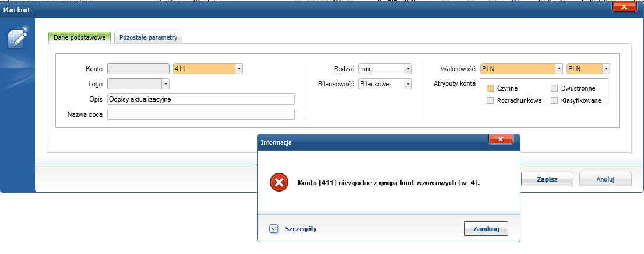Open the Logo dropdown arrow
The image size is (644, 254).
165,84
